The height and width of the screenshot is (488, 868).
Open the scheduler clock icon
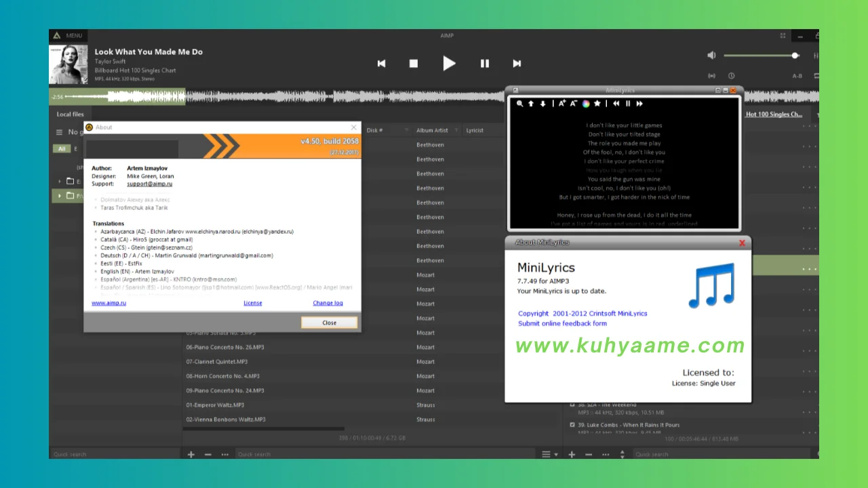click(x=732, y=76)
